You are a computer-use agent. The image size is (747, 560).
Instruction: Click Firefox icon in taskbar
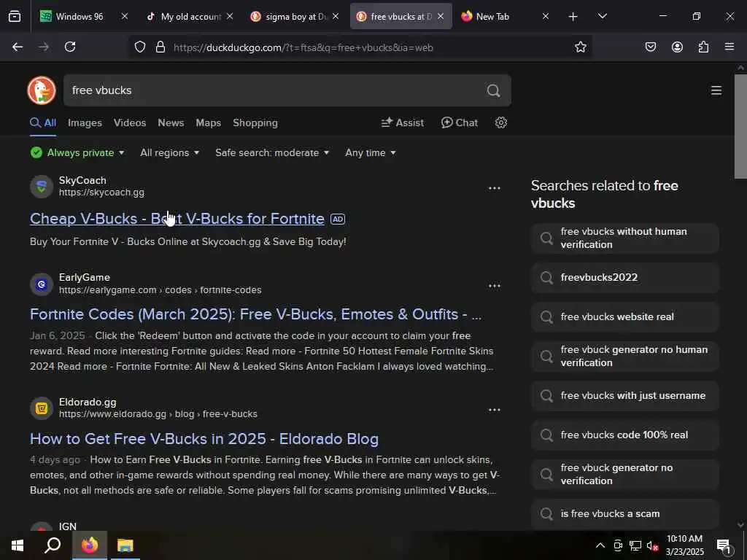(90, 545)
